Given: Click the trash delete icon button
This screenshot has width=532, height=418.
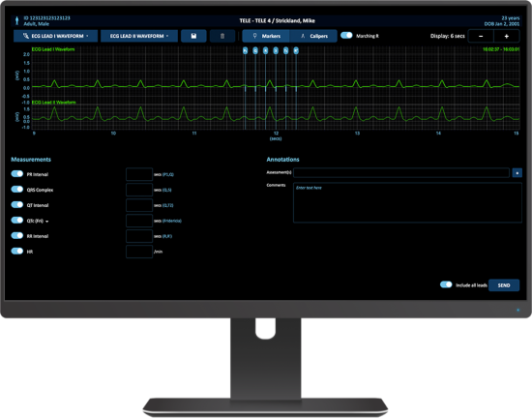Looking at the screenshot, I should pyautogui.click(x=222, y=36).
